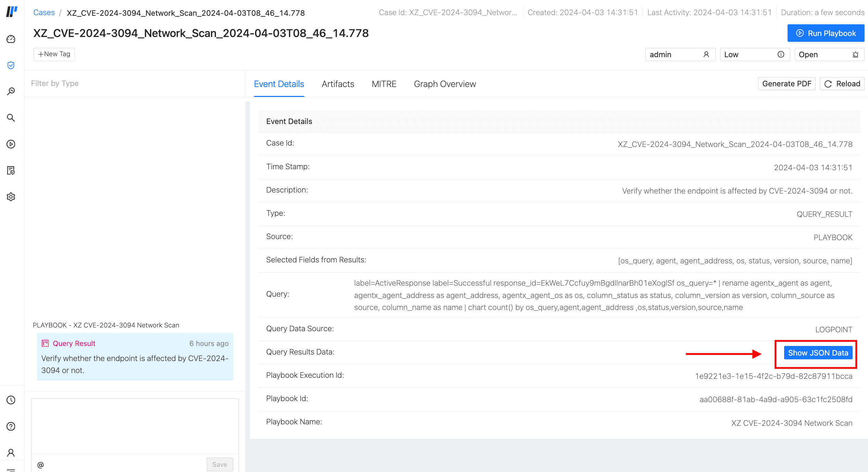
Task: Switch to the Graph Overview tab
Action: click(445, 84)
